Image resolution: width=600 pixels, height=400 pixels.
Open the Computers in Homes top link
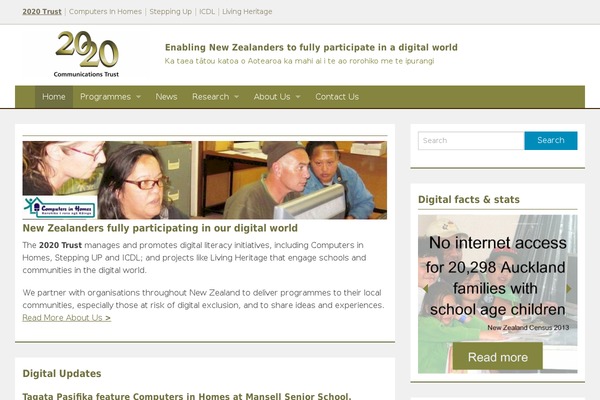coord(105,11)
